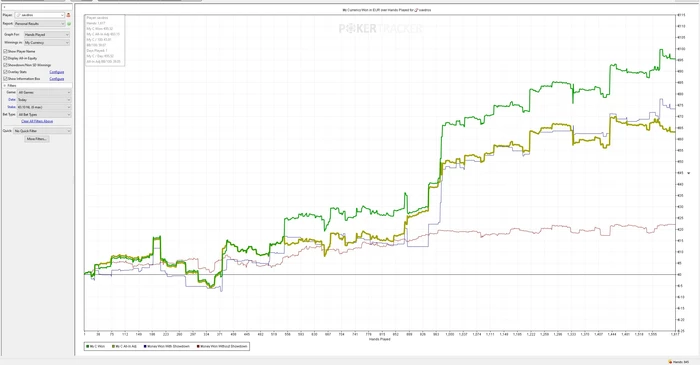Click Clear All Filters Above link
The image size is (700, 365).
37,121
